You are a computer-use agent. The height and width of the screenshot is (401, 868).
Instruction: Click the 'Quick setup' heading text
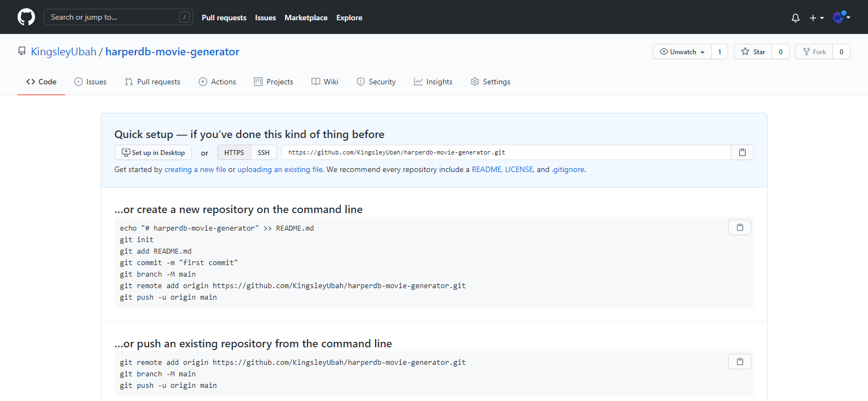249,134
